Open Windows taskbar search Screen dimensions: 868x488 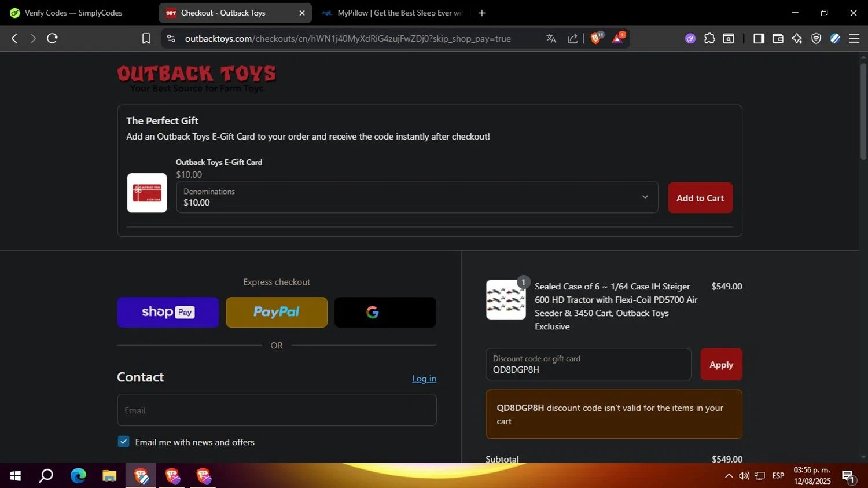click(46, 476)
